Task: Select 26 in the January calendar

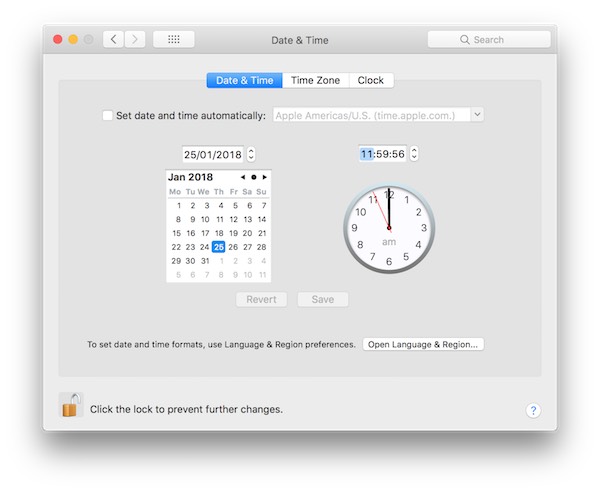Action: (x=233, y=247)
